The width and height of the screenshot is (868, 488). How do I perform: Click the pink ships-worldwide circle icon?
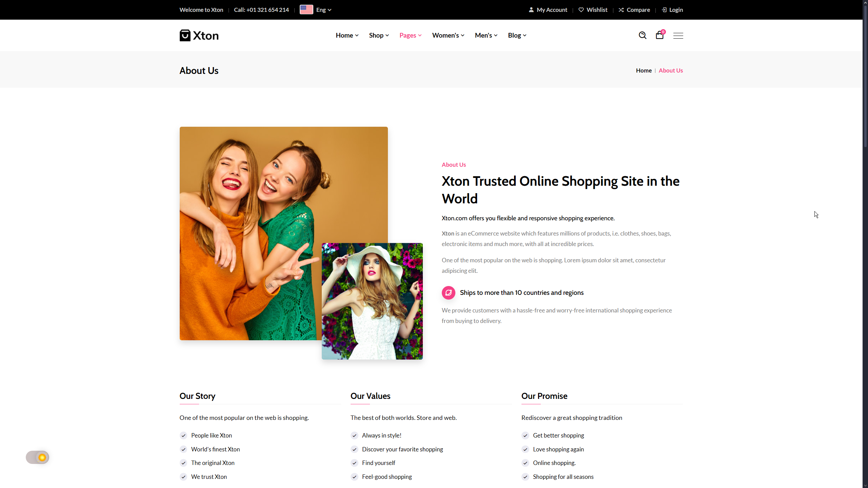448,293
